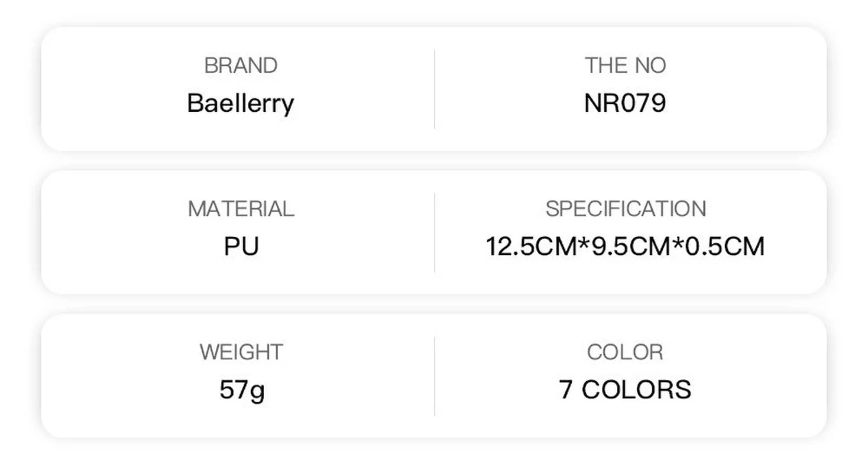Click the divider between Baellerry and NR079
The image size is (868, 467).
434,89
